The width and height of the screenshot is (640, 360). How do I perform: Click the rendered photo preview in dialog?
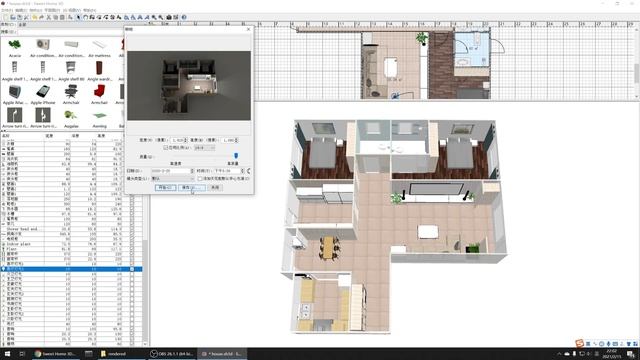[189, 85]
